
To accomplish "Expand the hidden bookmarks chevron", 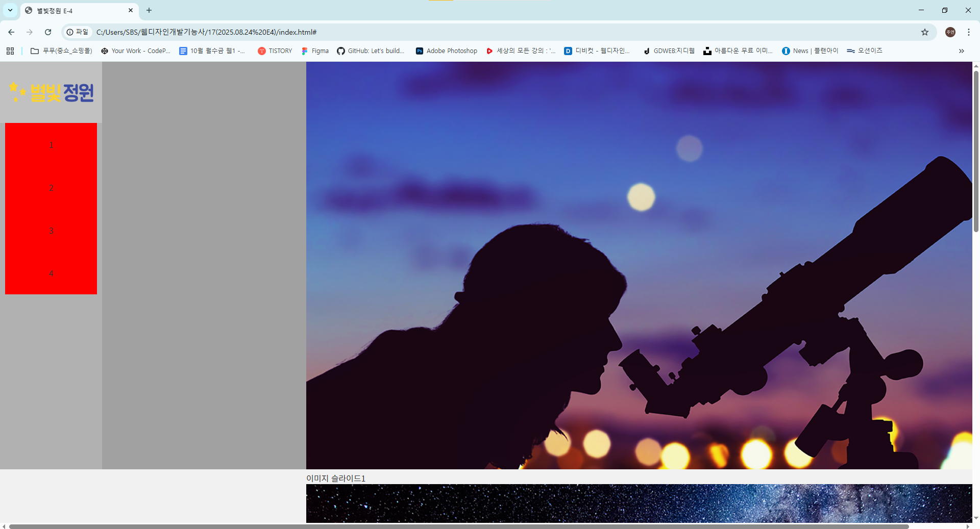I will 962,51.
